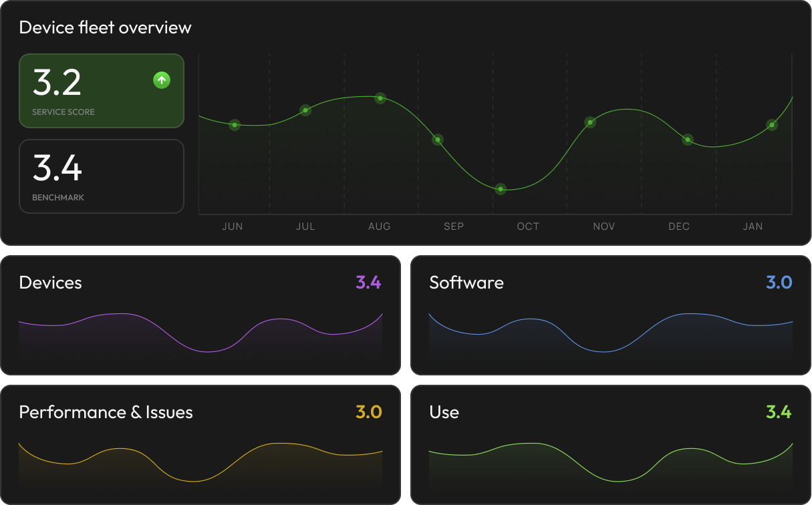This screenshot has width=812, height=505.
Task: Expand the Use metric panel
Action: (610, 444)
